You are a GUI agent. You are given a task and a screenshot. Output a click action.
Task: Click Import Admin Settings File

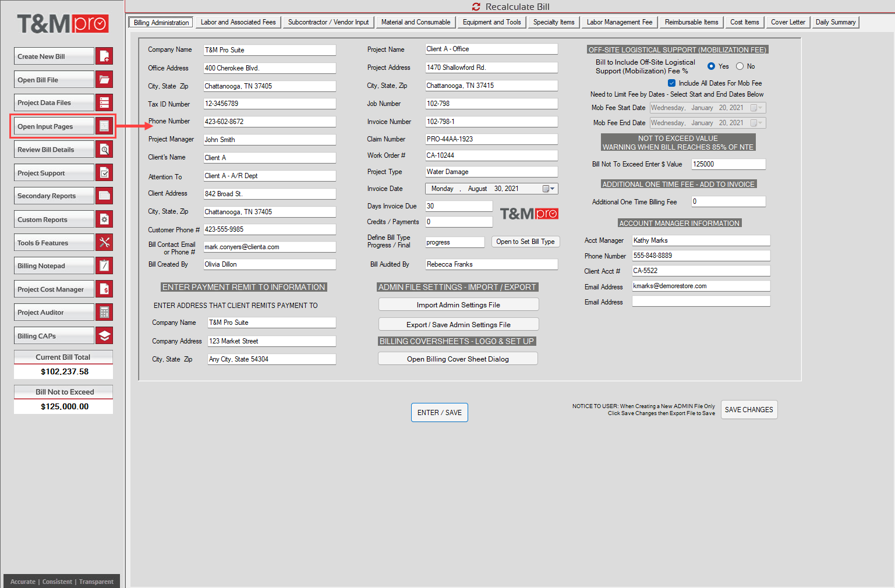tap(458, 304)
